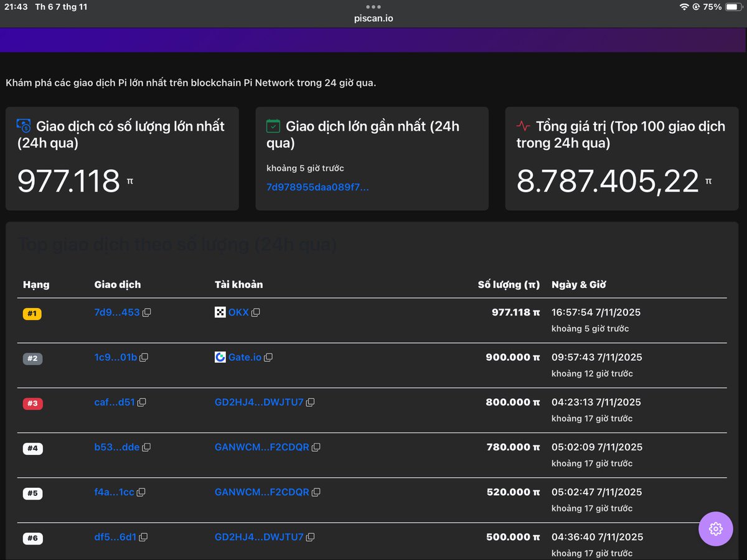Copy transaction hash f4a...1cc

141,492
